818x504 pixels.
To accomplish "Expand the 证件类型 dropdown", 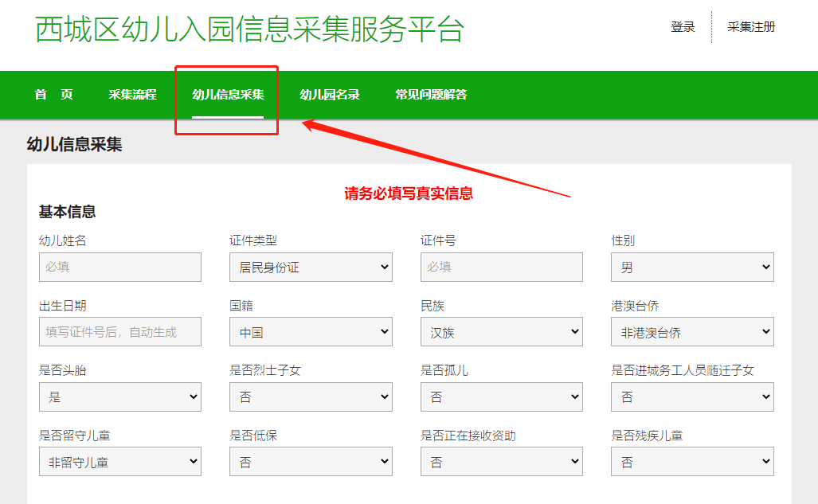I will [311, 268].
